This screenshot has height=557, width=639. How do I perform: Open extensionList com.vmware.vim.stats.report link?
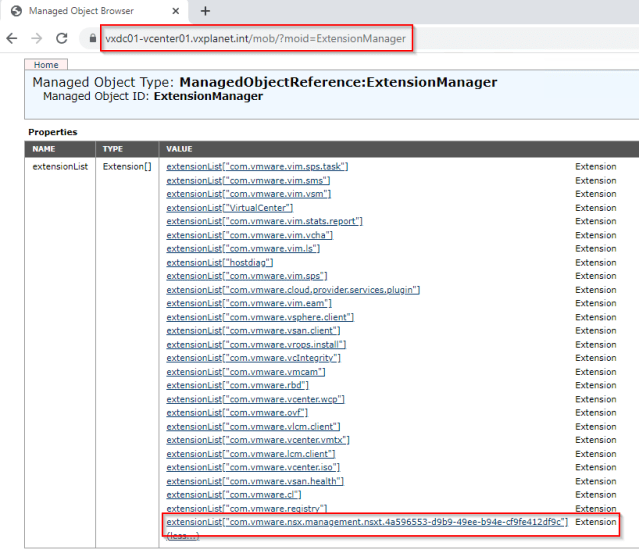[264, 221]
